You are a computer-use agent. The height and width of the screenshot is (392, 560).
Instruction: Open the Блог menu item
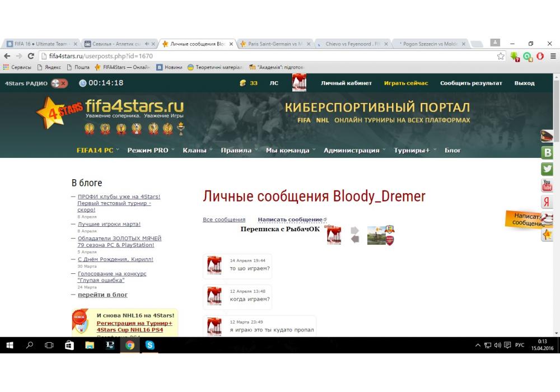click(452, 150)
